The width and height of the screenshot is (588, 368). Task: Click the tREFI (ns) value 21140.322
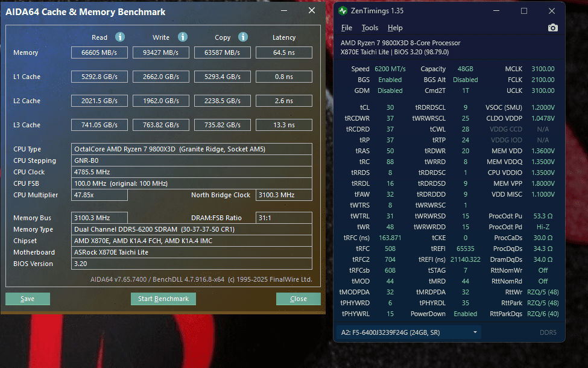[x=466, y=259]
